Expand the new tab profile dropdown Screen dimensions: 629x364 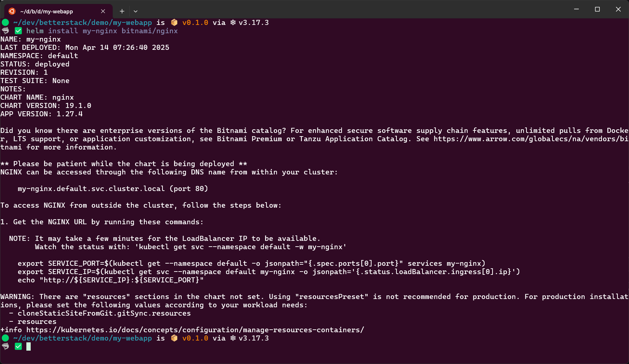tap(136, 11)
